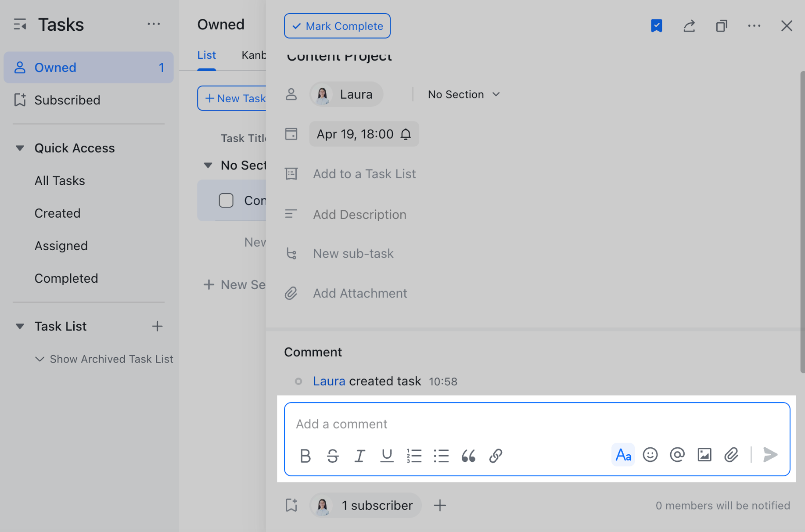This screenshot has width=805, height=532.
Task: Check the Mark Complete checkbox
Action: (296, 26)
